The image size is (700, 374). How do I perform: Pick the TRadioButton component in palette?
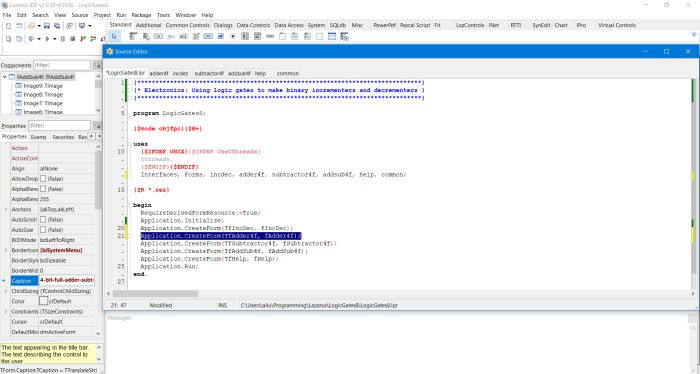[233, 37]
